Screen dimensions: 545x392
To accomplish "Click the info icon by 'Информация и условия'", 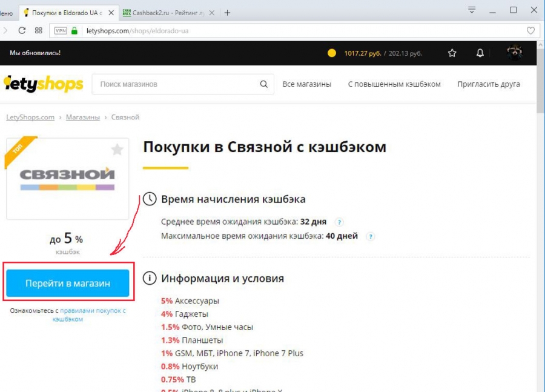I will (150, 278).
